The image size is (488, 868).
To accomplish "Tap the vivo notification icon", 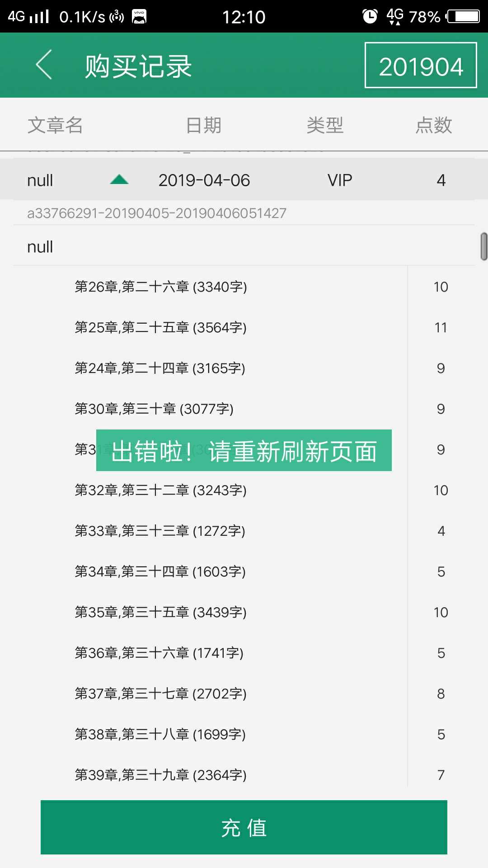I will tap(139, 17).
